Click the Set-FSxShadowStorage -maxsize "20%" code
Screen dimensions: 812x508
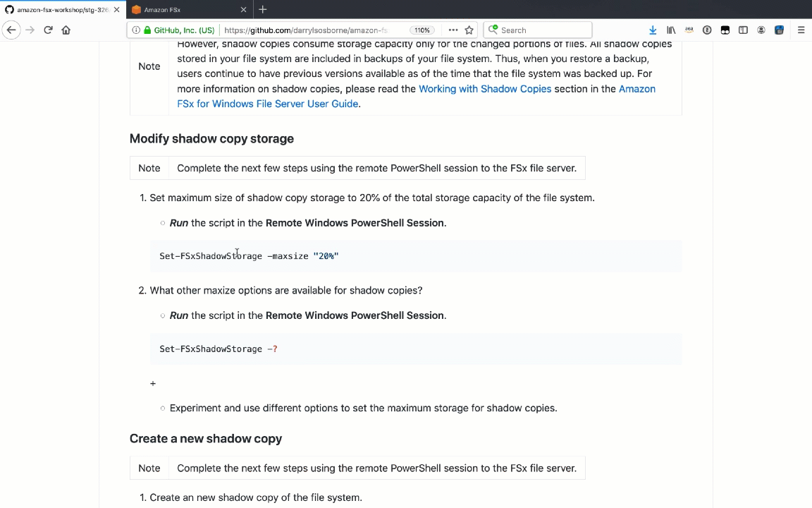(249, 256)
